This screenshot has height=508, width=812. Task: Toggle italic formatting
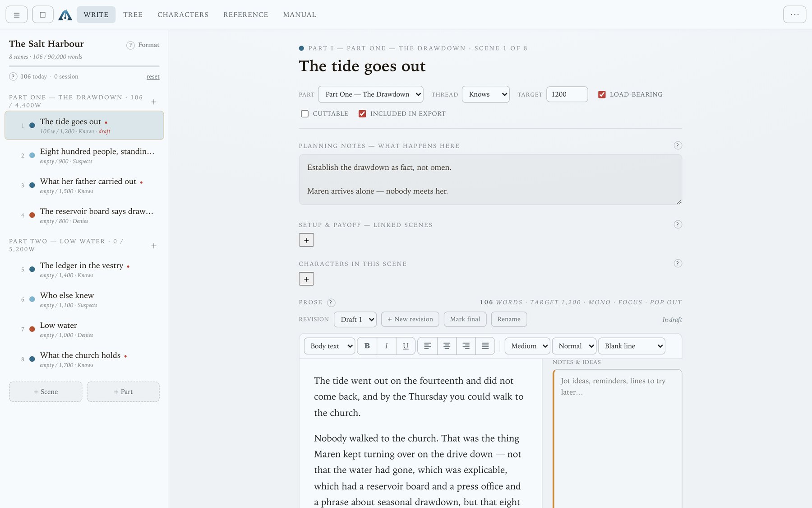pos(386,346)
